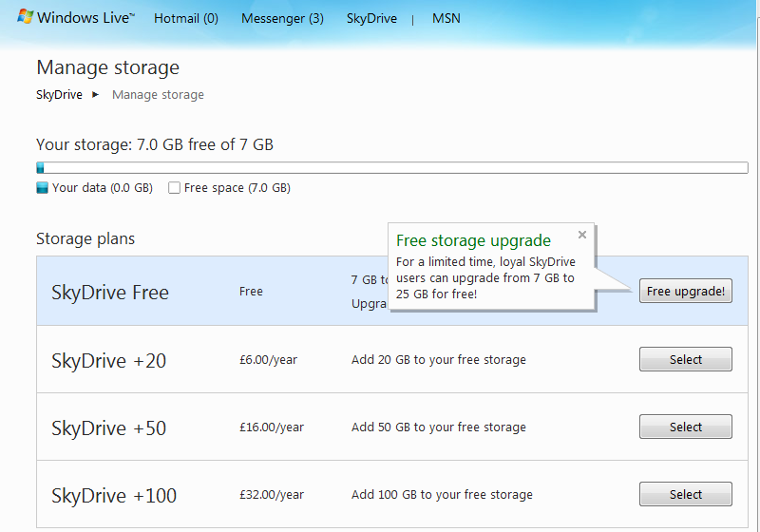Click the storage usage progress bar
Screen dimensions: 760x532
392,168
